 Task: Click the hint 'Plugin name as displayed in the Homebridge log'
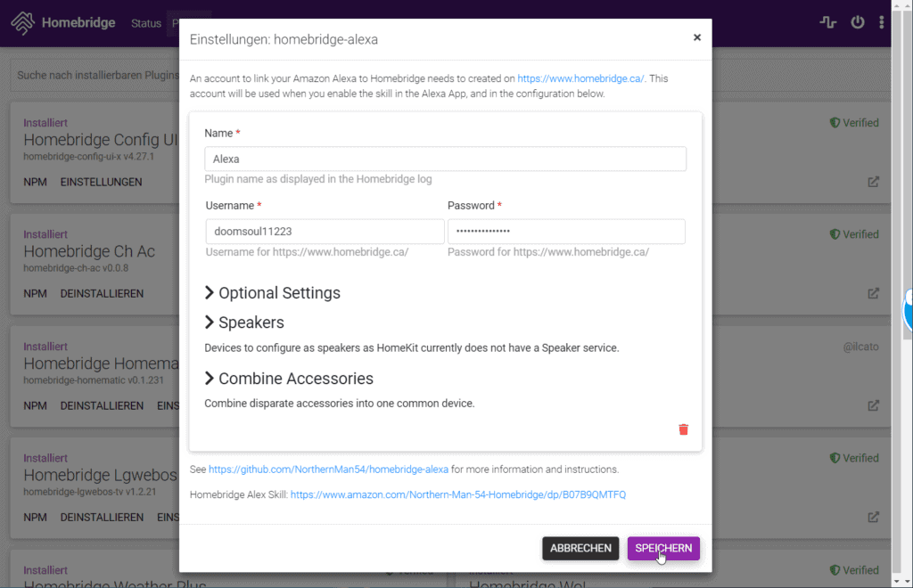coord(318,179)
